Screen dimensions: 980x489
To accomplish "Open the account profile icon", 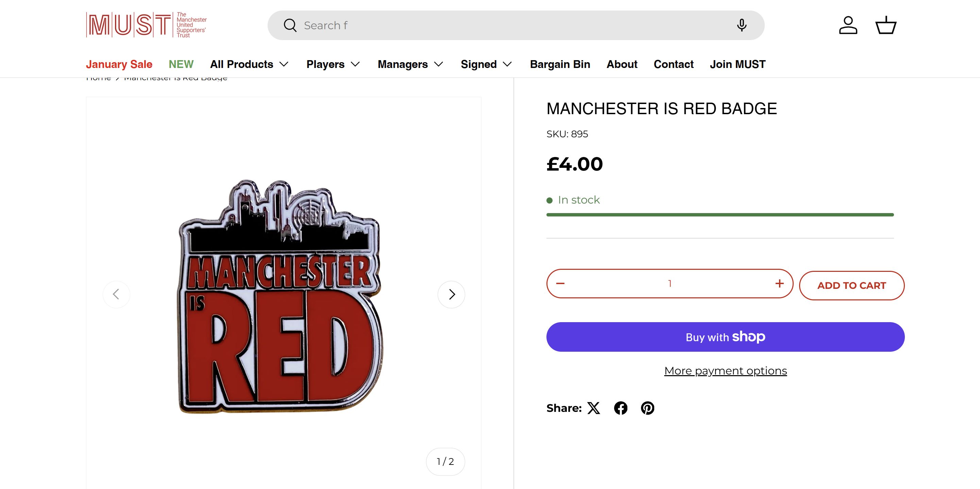I will pyautogui.click(x=848, y=25).
